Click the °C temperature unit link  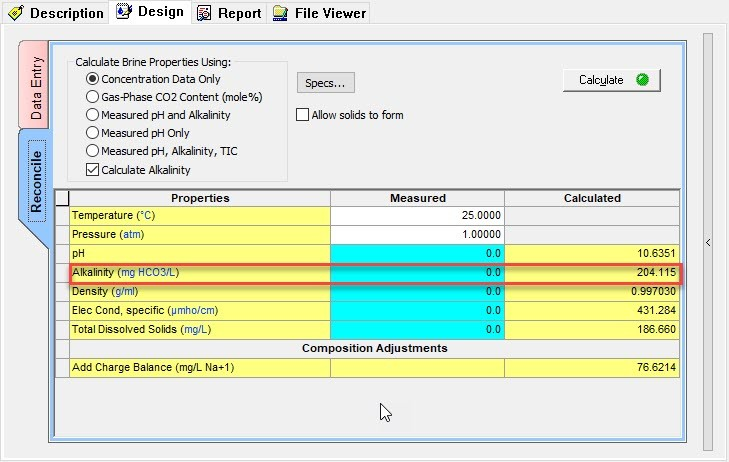146,216
